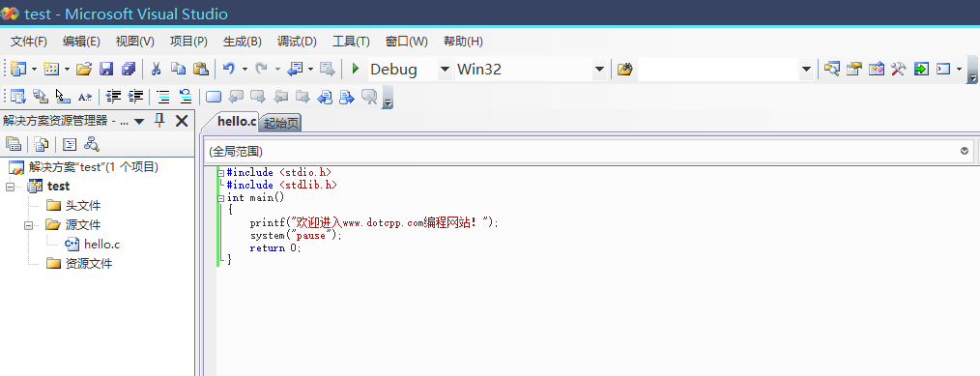Click the Navigate Backward icon
The width and height of the screenshot is (980, 376).
[x=295, y=69]
